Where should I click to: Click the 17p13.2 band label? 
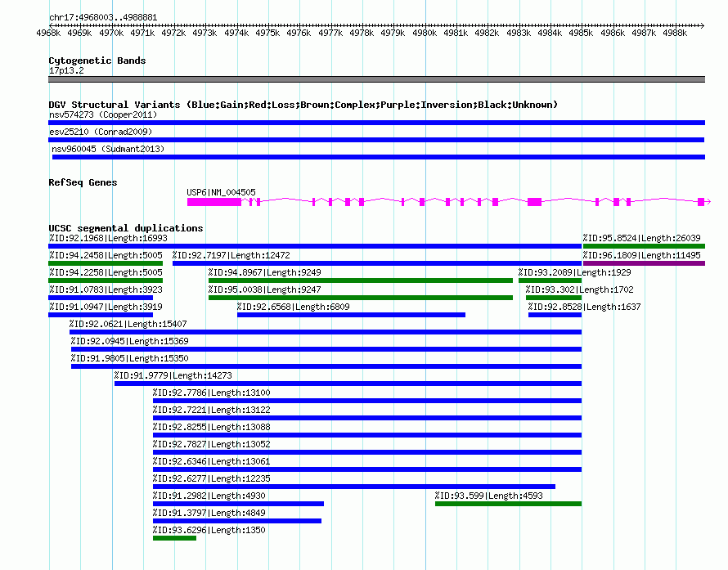click(66, 70)
